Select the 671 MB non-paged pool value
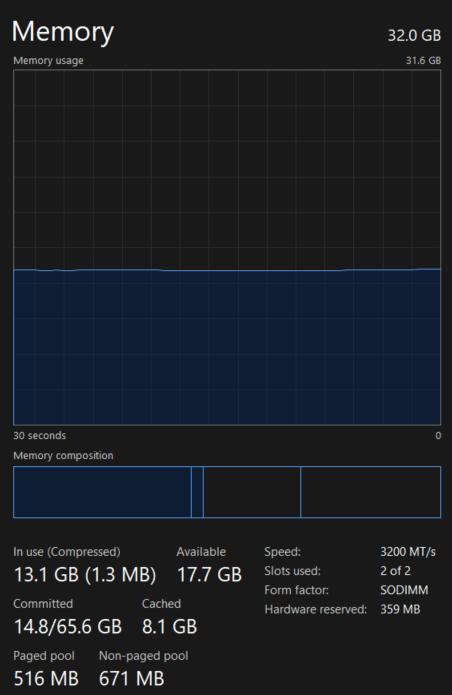452x695 pixels. (132, 679)
